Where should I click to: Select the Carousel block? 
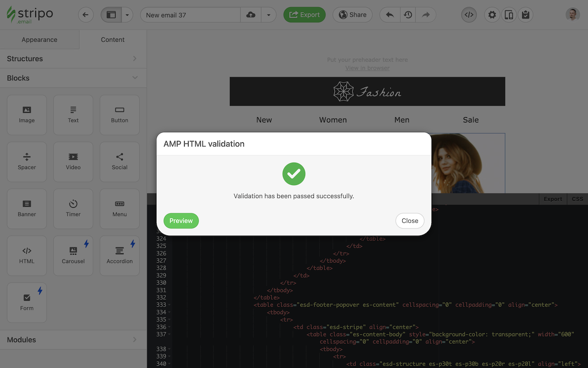73,256
